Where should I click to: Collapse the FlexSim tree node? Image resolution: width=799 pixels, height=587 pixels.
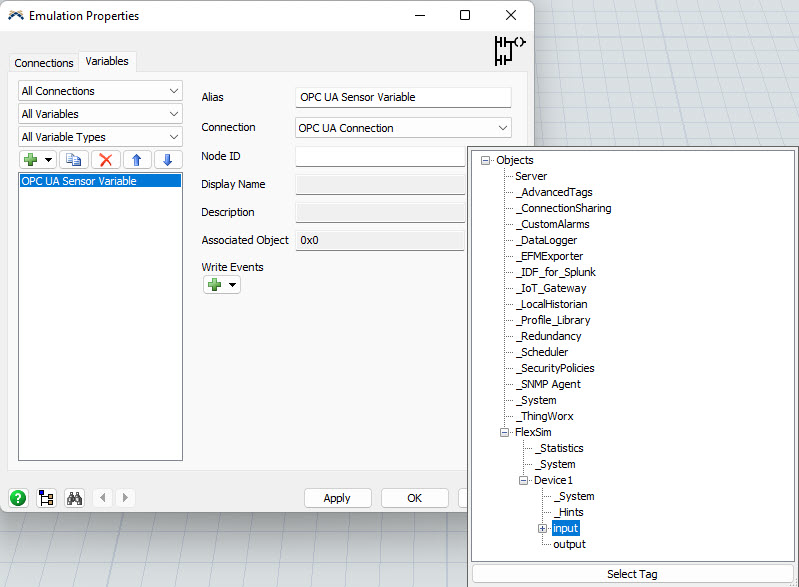[505, 432]
